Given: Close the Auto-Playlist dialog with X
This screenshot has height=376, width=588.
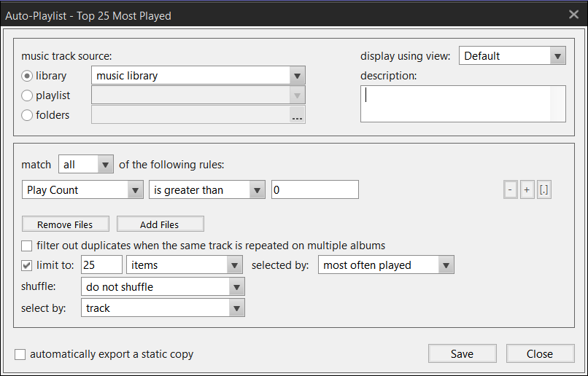Looking at the screenshot, I should [x=573, y=15].
